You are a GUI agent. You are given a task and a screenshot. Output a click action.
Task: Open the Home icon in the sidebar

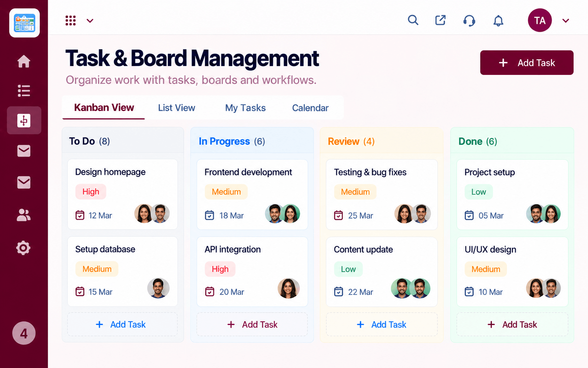click(24, 61)
